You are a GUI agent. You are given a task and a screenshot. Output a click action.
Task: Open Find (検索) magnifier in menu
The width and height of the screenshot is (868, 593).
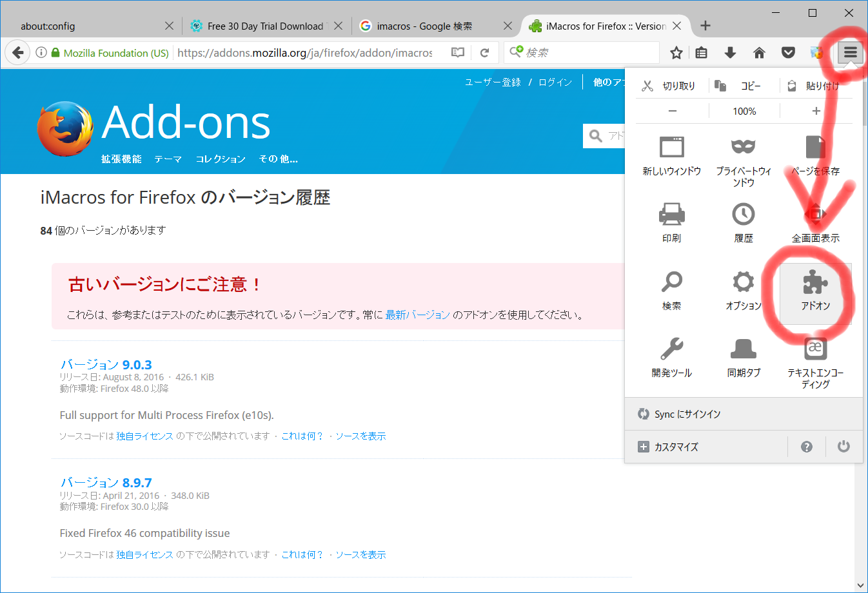[671, 290]
